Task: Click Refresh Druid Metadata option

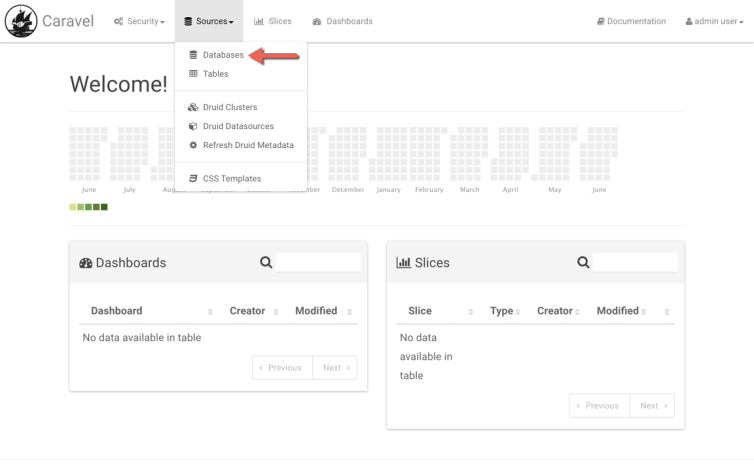Action: click(247, 145)
